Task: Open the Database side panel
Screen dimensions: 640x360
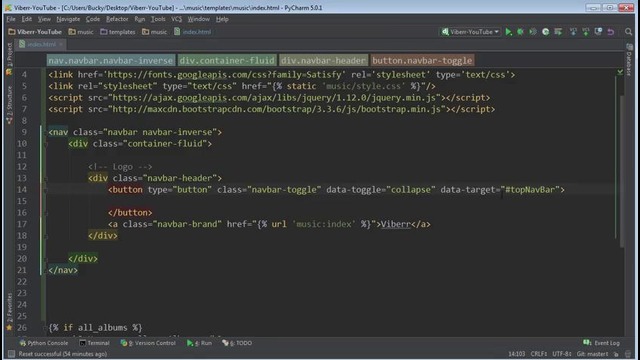Action: [629, 60]
